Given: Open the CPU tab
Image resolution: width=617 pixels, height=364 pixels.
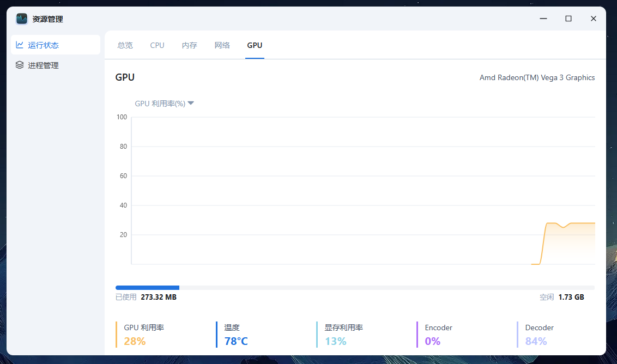Looking at the screenshot, I should point(157,45).
